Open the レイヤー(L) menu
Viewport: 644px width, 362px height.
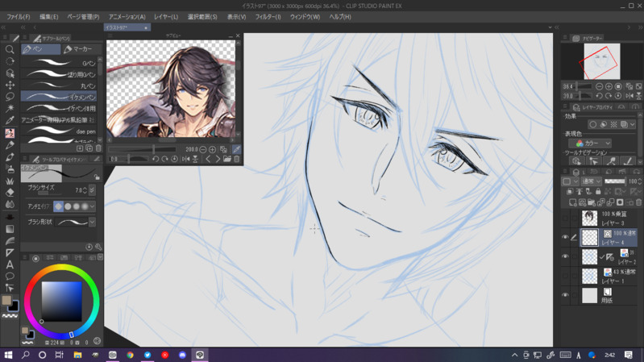click(166, 17)
